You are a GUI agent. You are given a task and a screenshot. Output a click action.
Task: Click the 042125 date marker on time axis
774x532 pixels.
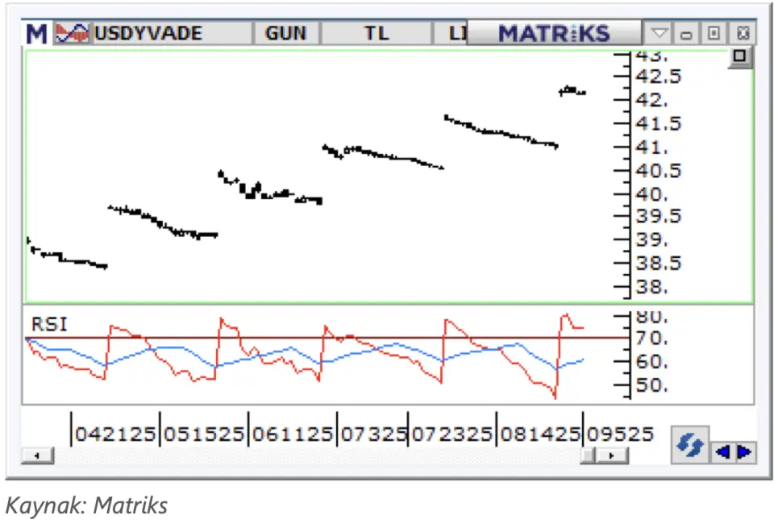point(115,434)
